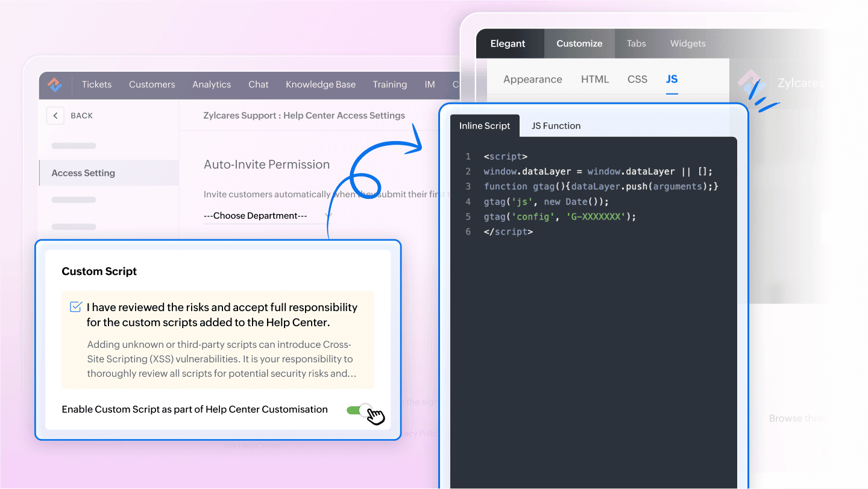Select Chat in the top navigation
This screenshot has width=868, height=489.
pyautogui.click(x=258, y=84)
